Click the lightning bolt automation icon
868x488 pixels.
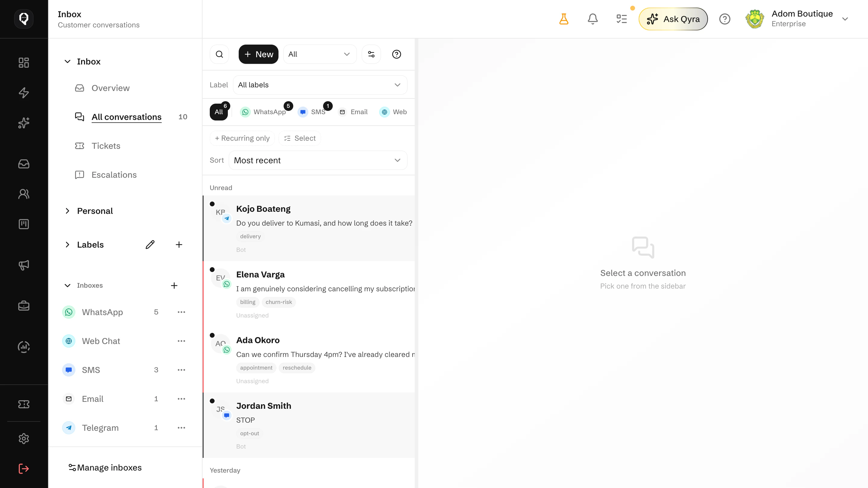click(24, 92)
